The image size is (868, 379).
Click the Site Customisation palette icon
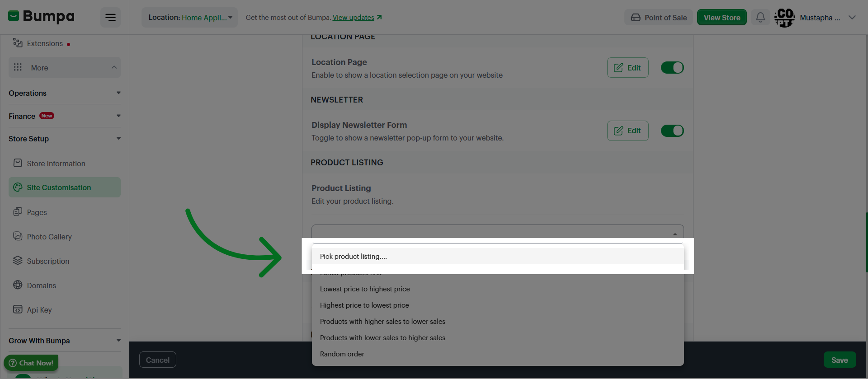coord(18,187)
